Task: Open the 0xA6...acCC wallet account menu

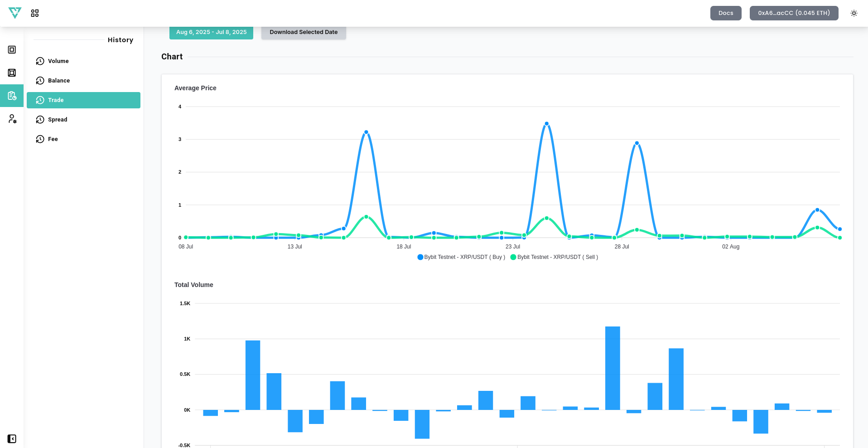Action: tap(794, 13)
